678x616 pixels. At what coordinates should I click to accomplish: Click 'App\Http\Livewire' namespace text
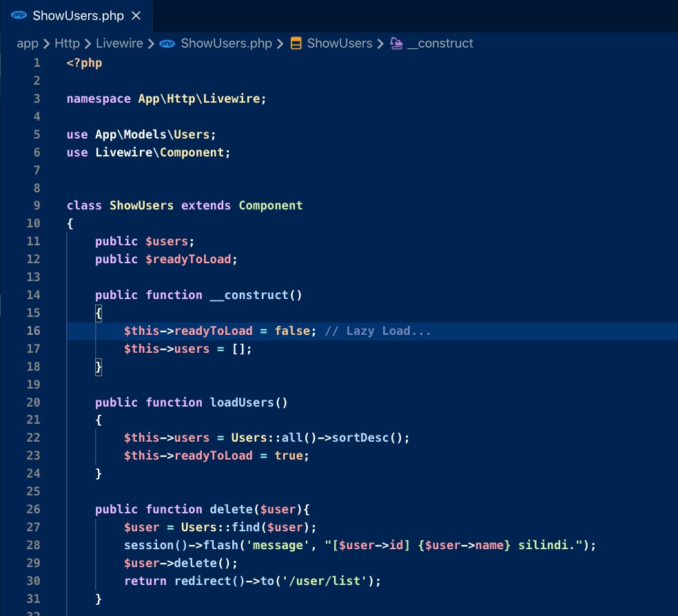click(x=199, y=99)
